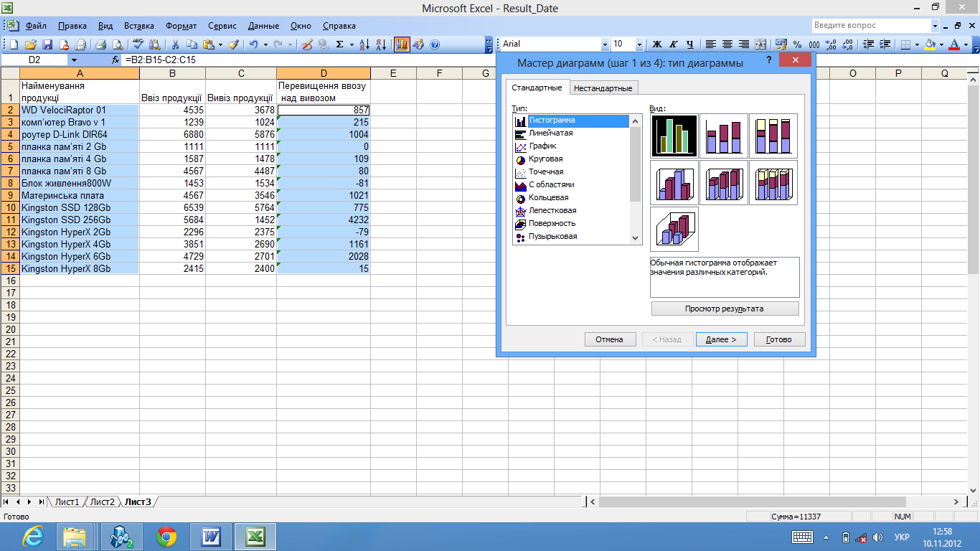Image resolution: width=980 pixels, height=551 pixels.
Task: Open the fill color dropdown arrow
Action: coord(941,44)
